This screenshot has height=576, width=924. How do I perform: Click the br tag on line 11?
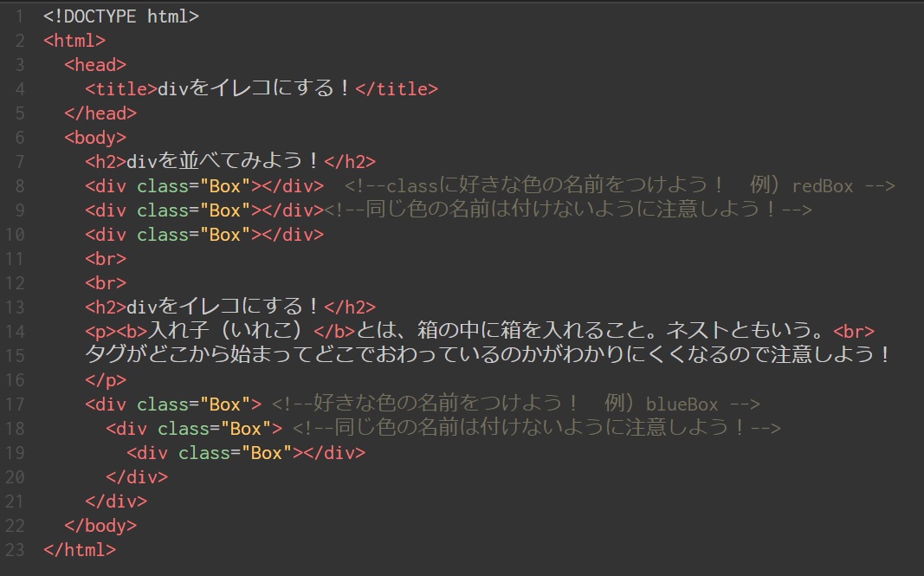coord(105,258)
